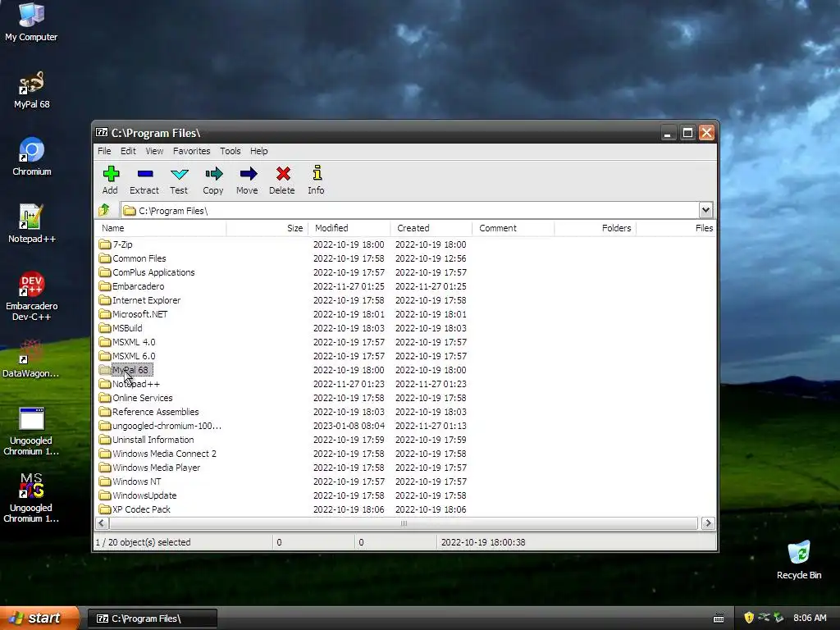Select the DataWagon desktop shortcut
The width and height of the screenshot is (840, 630).
pyautogui.click(x=31, y=358)
